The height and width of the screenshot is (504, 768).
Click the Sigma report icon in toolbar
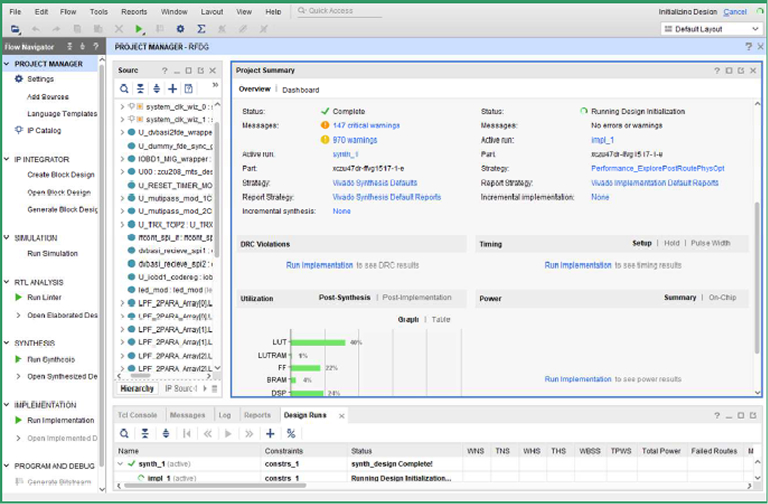point(201,29)
